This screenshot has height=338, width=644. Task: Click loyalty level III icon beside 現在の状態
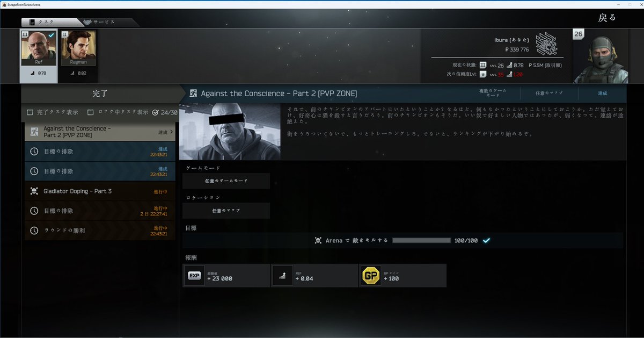(x=483, y=65)
